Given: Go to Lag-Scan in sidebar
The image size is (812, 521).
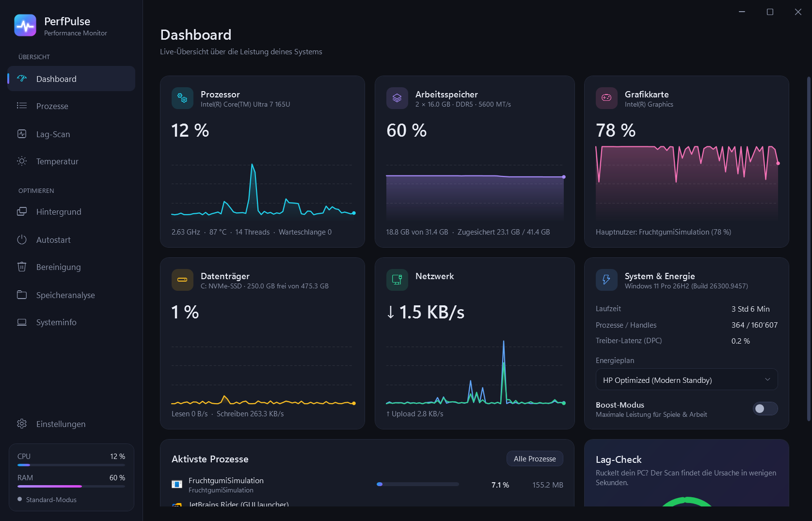Looking at the screenshot, I should tap(71, 134).
